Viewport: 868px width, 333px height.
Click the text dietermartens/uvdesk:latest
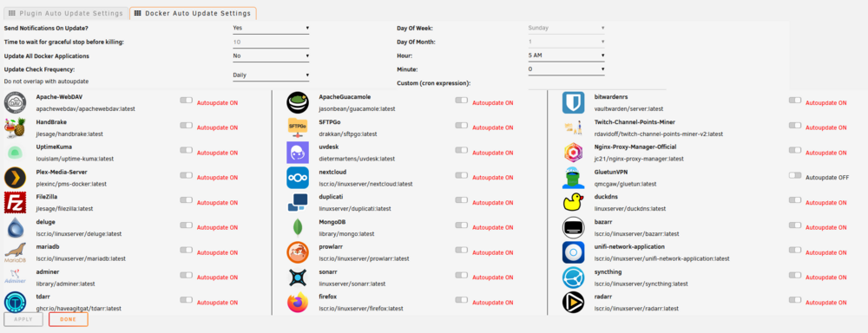pyautogui.click(x=357, y=159)
